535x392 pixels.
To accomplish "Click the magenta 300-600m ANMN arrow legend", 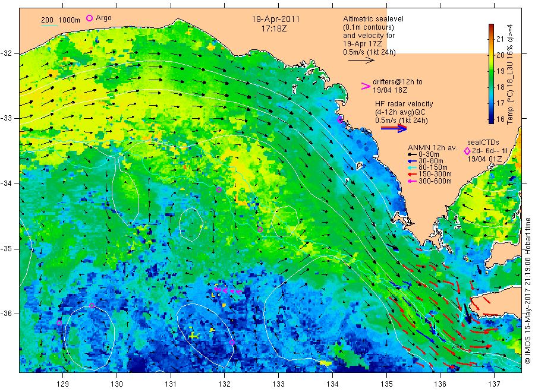I will pyautogui.click(x=413, y=181).
